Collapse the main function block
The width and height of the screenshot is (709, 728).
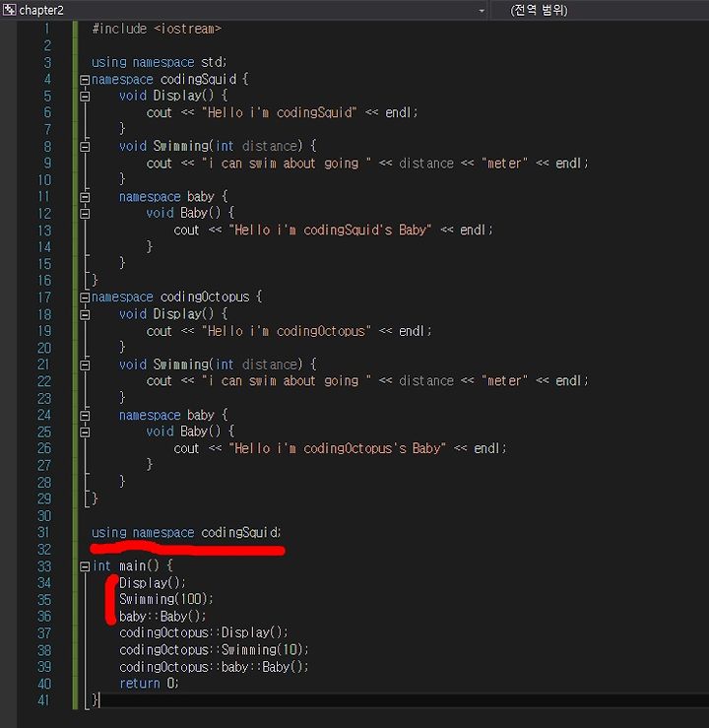point(85,566)
